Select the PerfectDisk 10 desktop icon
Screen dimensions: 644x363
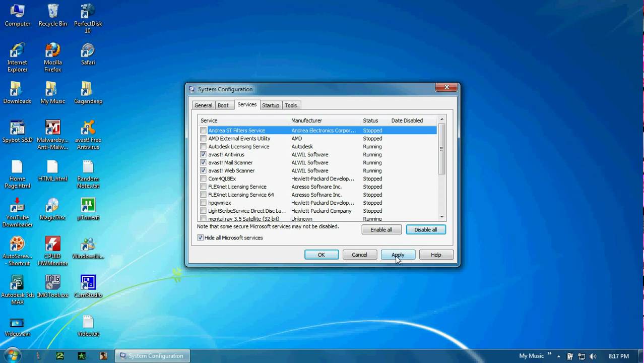point(88,19)
